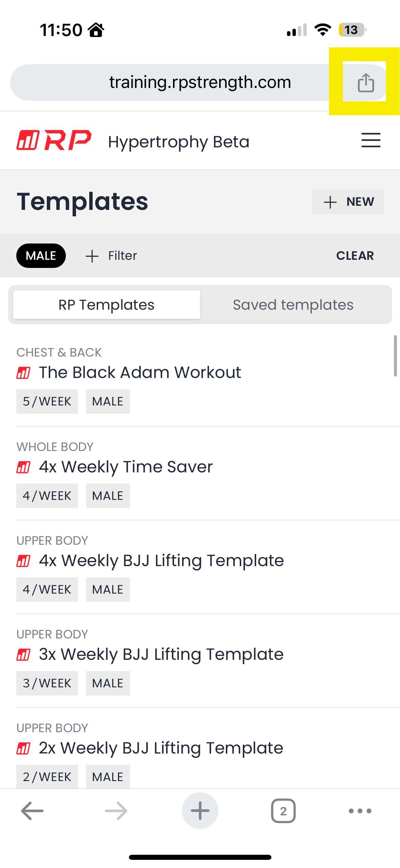Toggle the MALE filter chip
The height and width of the screenshot is (868, 400).
click(41, 256)
